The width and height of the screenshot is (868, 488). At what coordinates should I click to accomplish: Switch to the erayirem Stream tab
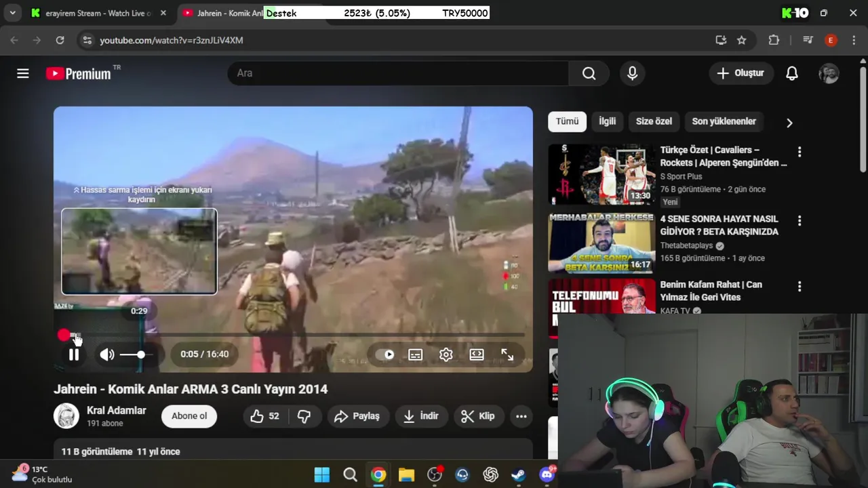click(x=97, y=13)
